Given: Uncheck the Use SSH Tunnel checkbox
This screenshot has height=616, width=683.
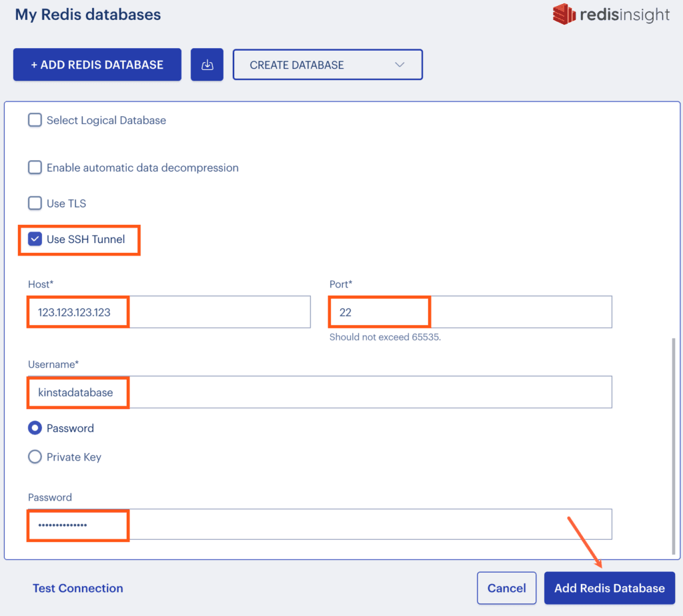Looking at the screenshot, I should point(35,239).
